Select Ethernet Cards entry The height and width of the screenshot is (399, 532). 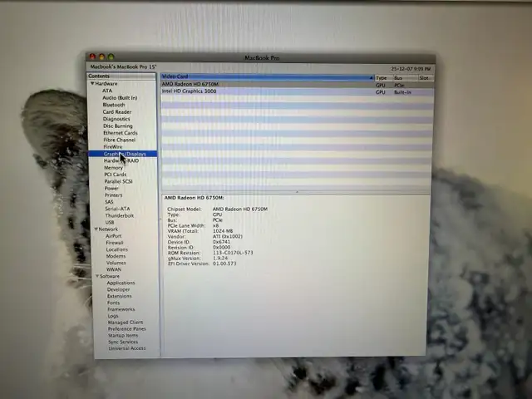(x=121, y=133)
